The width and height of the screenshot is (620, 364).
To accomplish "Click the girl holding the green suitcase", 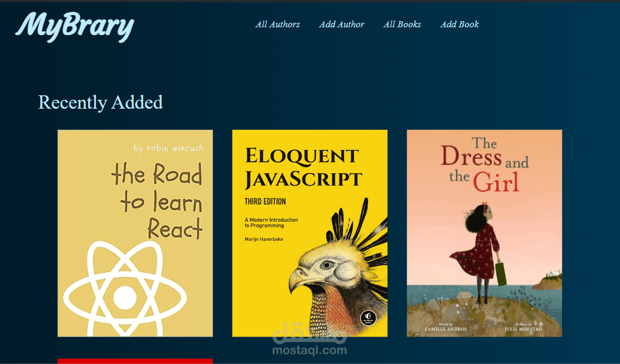I will click(x=482, y=253).
